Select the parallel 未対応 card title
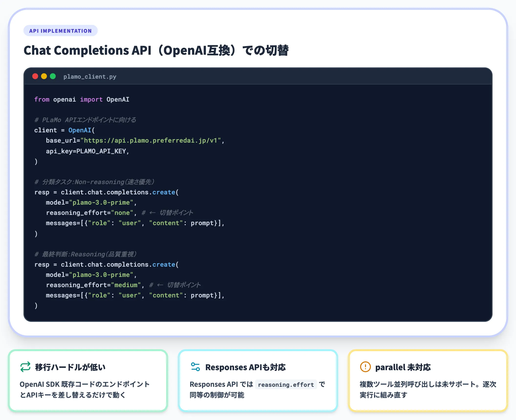This screenshot has height=420, width=516. 403,367
